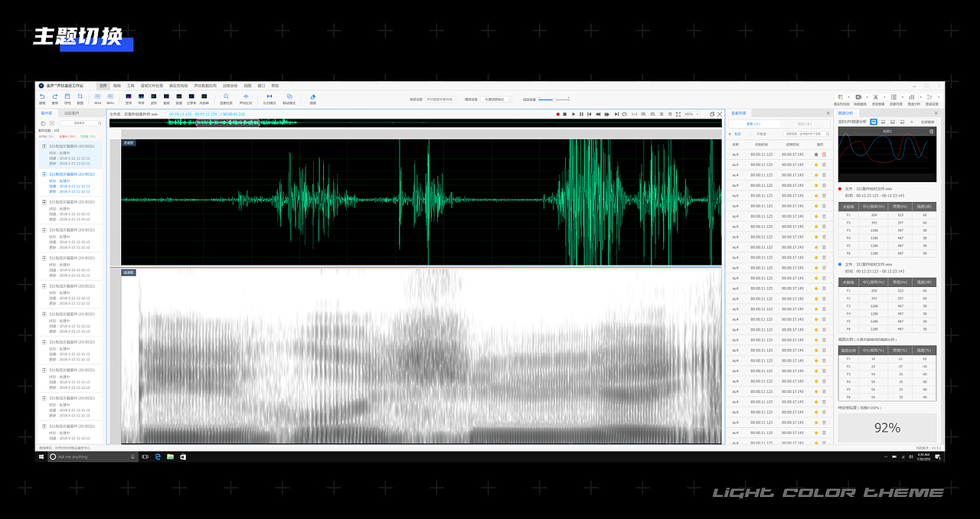
Task: Switch to the 当前案件 tab
Action: click(71, 113)
